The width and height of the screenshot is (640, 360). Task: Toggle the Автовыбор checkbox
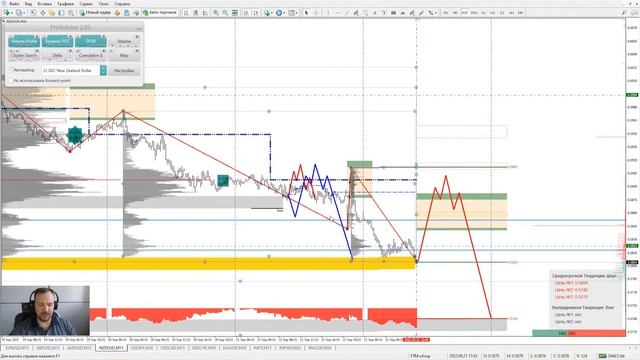pyautogui.click(x=11, y=70)
